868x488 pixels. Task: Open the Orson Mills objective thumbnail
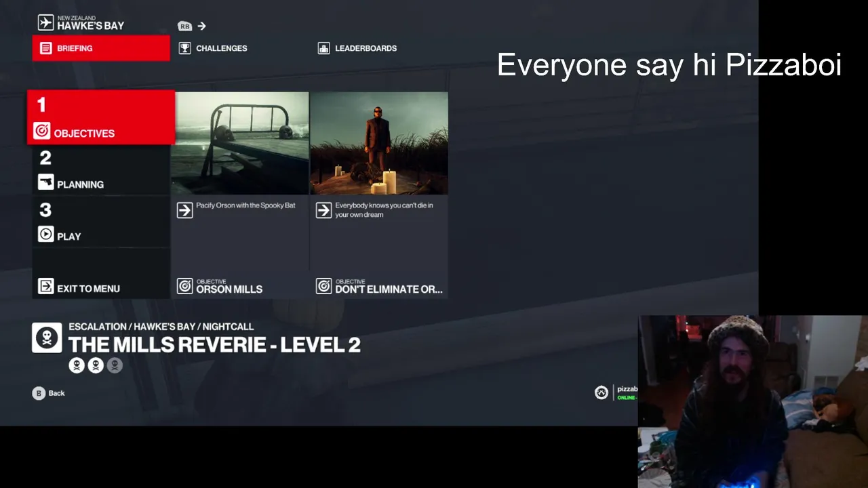point(239,144)
